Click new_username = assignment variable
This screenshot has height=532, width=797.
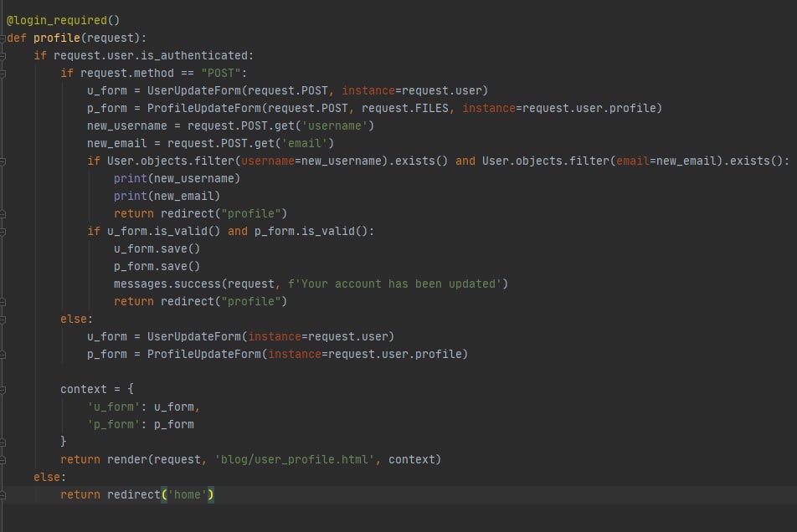click(126, 126)
